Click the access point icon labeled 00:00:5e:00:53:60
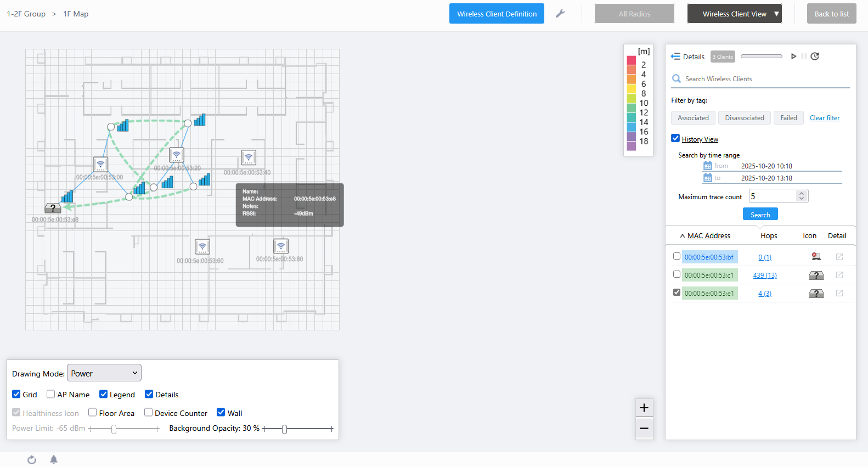The image size is (868, 467). click(x=202, y=246)
